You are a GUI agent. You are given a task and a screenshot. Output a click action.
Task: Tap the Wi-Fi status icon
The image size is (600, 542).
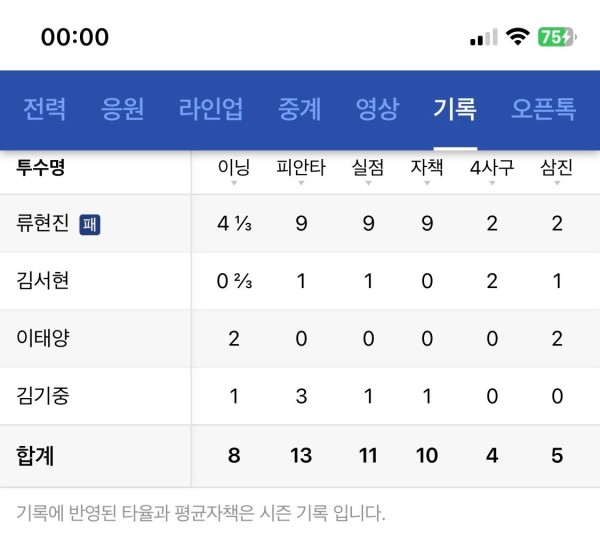click(x=517, y=37)
